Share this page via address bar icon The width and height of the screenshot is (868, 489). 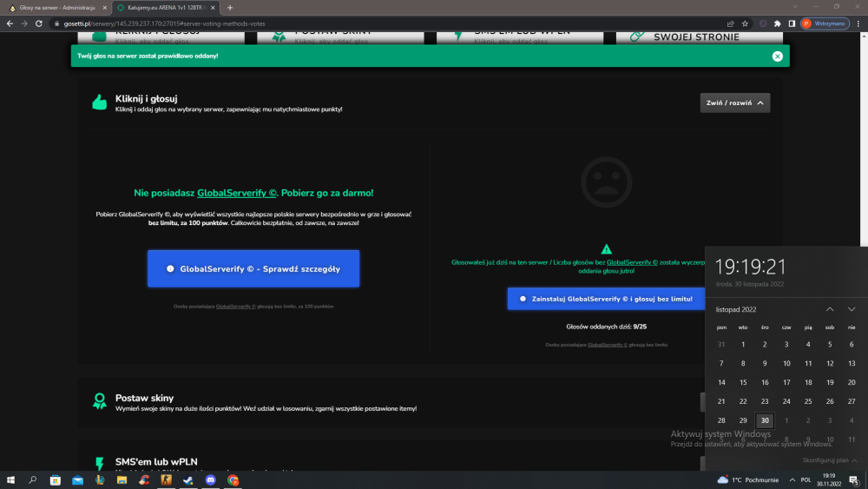click(730, 23)
